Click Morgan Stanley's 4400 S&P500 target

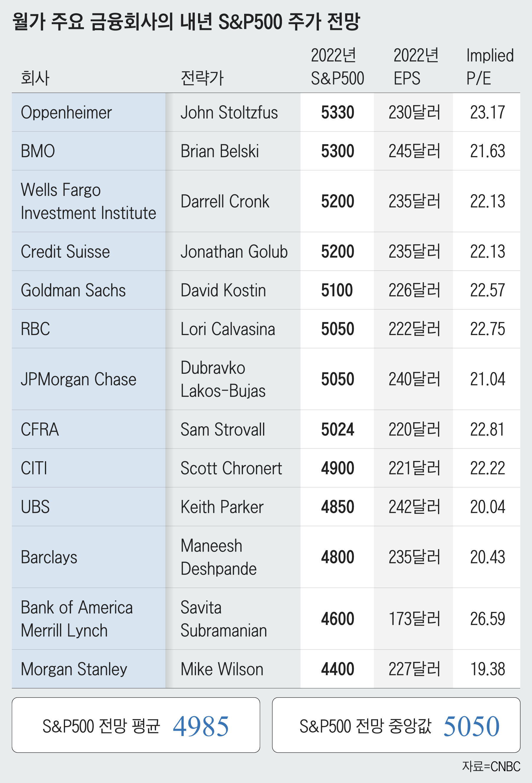[x=337, y=669]
